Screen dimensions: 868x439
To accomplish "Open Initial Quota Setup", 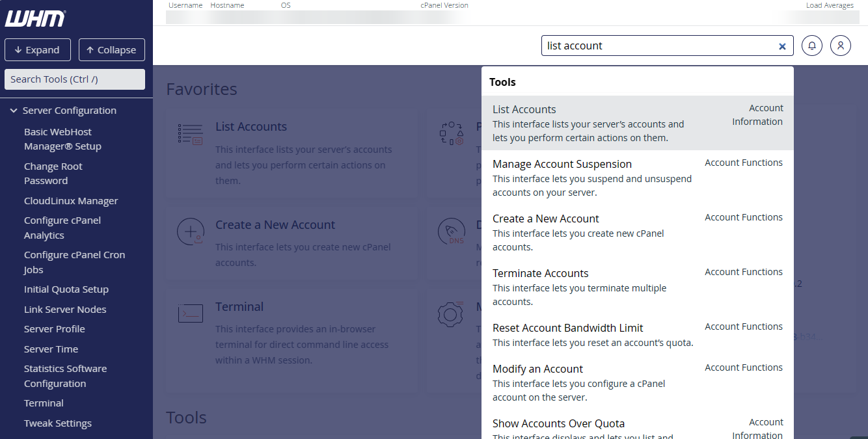I will click(66, 289).
